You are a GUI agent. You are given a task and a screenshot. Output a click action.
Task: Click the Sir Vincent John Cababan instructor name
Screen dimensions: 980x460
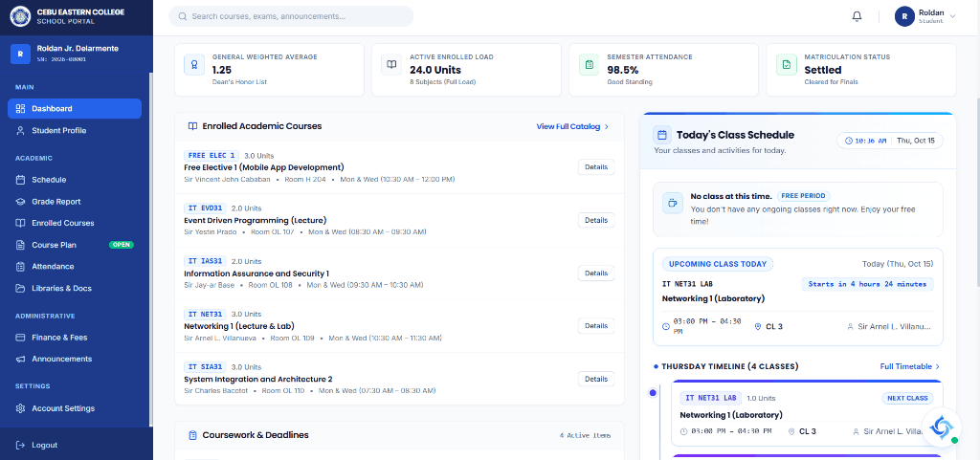coord(227,180)
